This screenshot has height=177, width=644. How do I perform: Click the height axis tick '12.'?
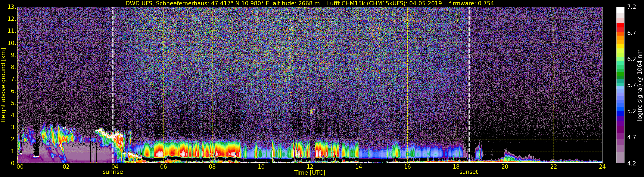coord(12,19)
